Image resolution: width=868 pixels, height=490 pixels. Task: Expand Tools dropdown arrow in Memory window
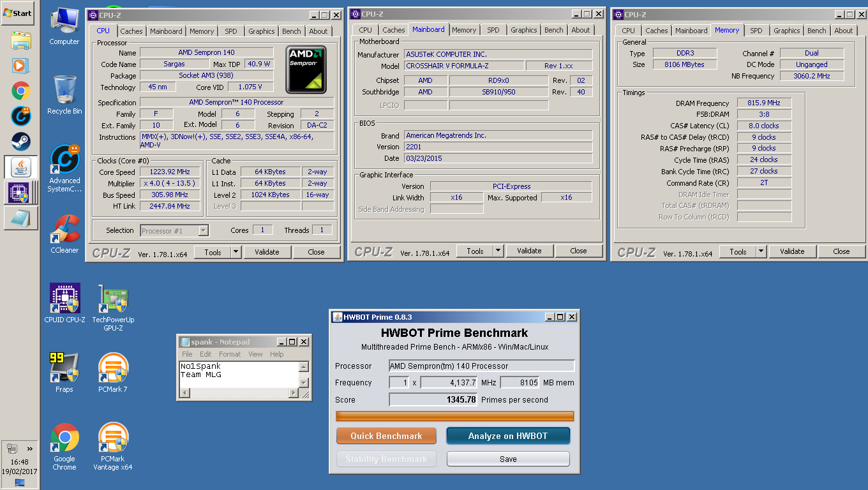pos(761,251)
